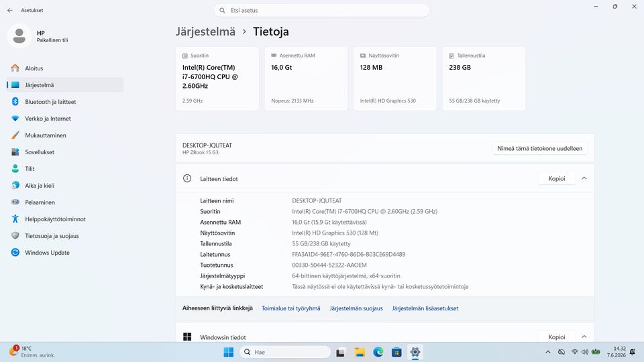Viewport: 644px width, 362px height.
Task: Copy Windowsin tiedot with Kopioi button
Action: (x=557, y=337)
